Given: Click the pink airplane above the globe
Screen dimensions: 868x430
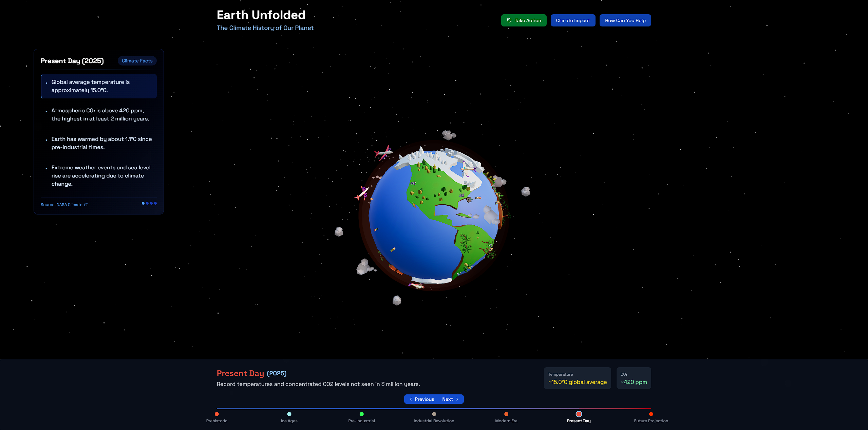Looking at the screenshot, I should pos(383,152).
